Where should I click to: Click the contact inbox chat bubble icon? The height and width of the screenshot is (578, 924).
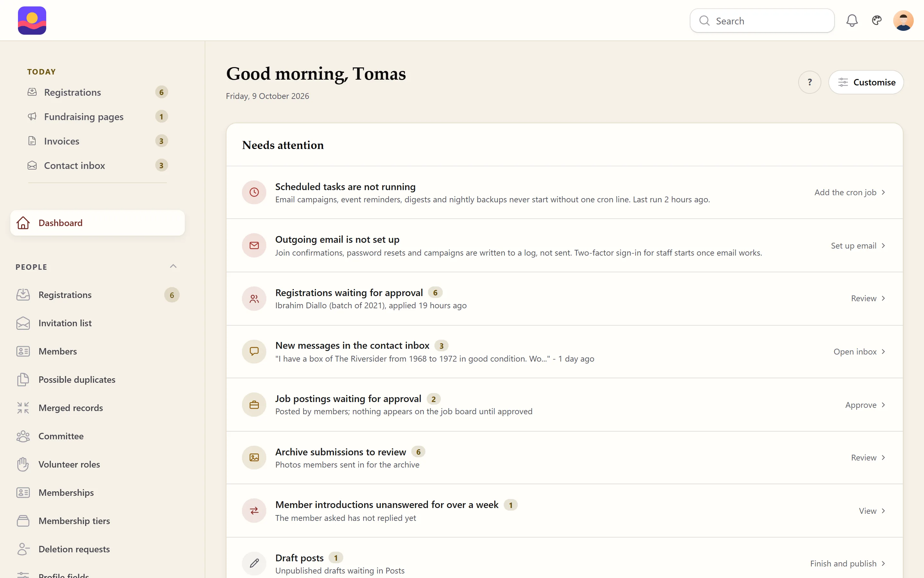click(254, 351)
